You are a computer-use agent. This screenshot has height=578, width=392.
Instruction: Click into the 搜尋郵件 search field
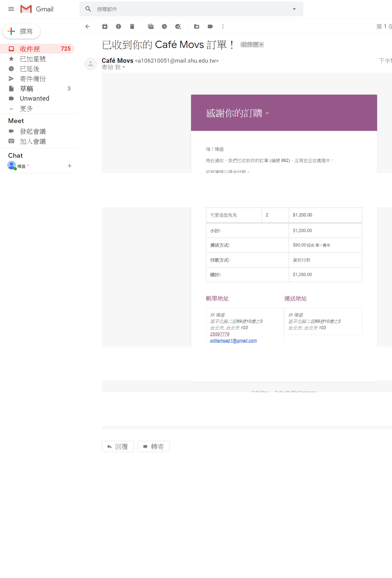pyautogui.click(x=189, y=9)
